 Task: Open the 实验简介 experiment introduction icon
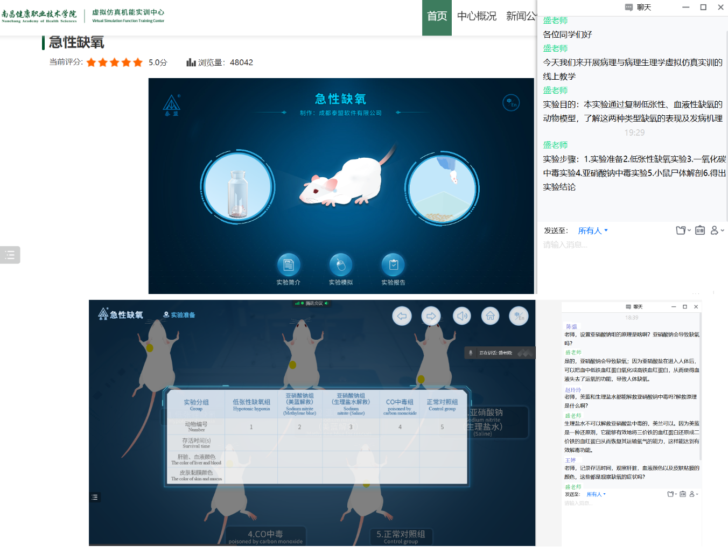coord(289,264)
